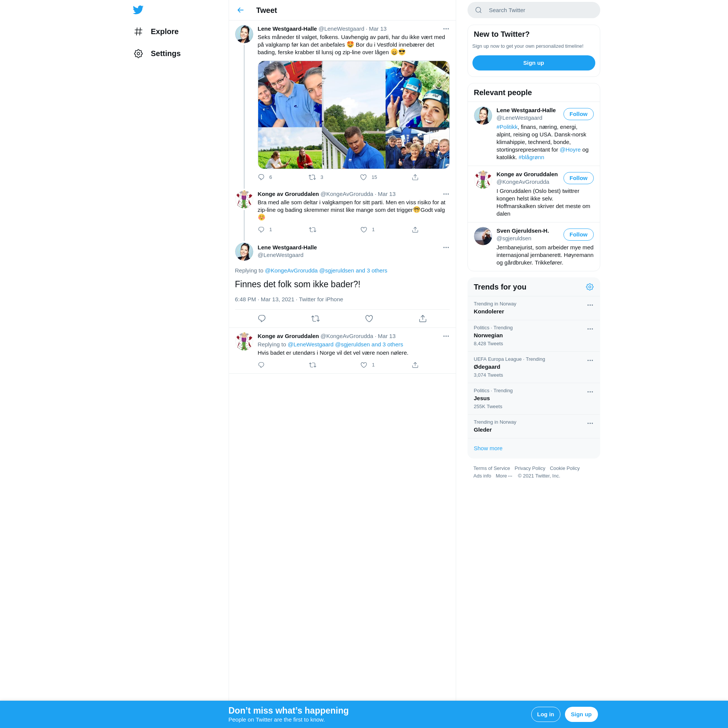Click Sign up in New to Twitter box
The height and width of the screenshot is (728, 728).
coord(533,63)
